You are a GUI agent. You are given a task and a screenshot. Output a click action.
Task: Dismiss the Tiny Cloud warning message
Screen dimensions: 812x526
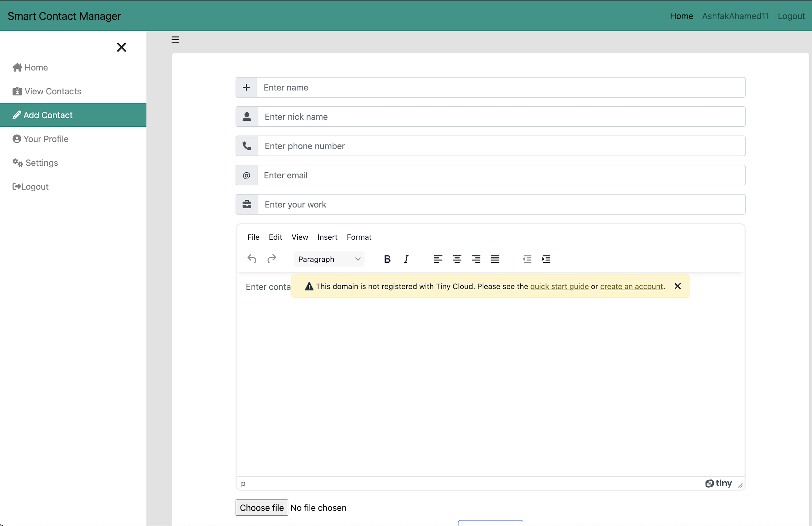click(677, 286)
